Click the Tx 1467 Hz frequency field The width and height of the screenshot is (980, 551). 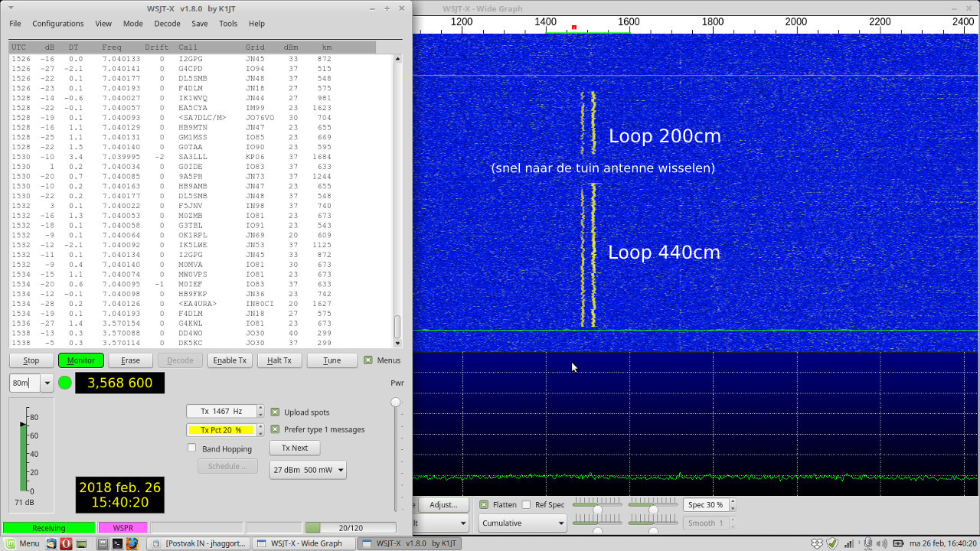click(221, 412)
